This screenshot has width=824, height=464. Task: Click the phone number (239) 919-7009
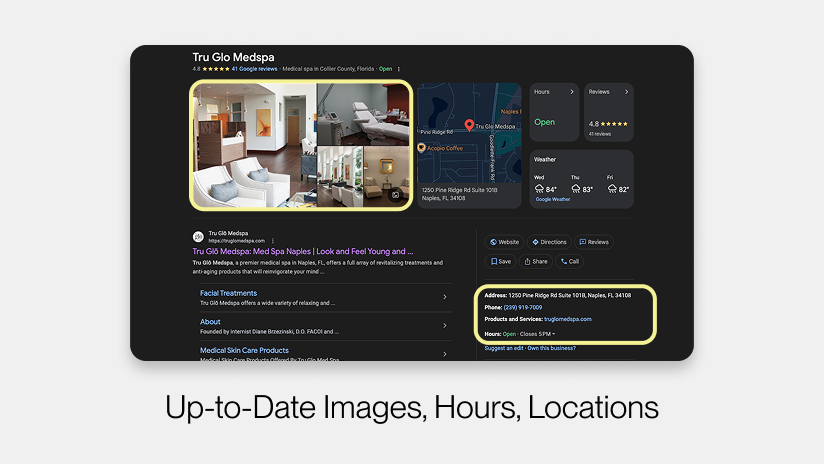(x=523, y=307)
